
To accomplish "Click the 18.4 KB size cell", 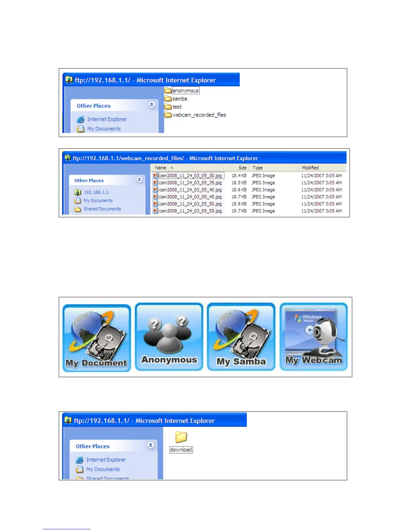I will click(x=239, y=176).
